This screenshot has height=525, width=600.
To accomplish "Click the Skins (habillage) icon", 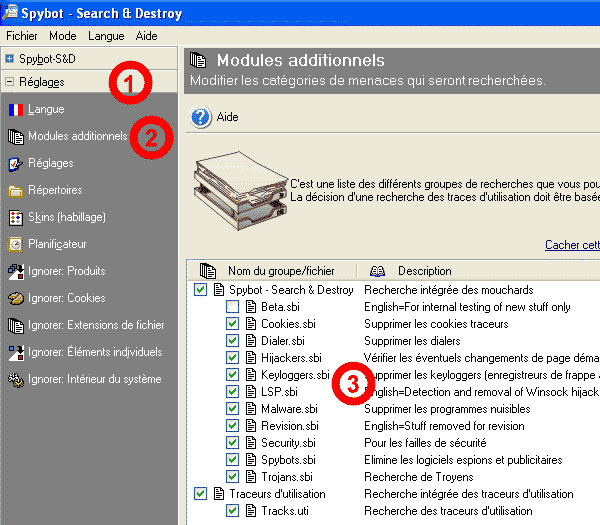I will (x=16, y=217).
